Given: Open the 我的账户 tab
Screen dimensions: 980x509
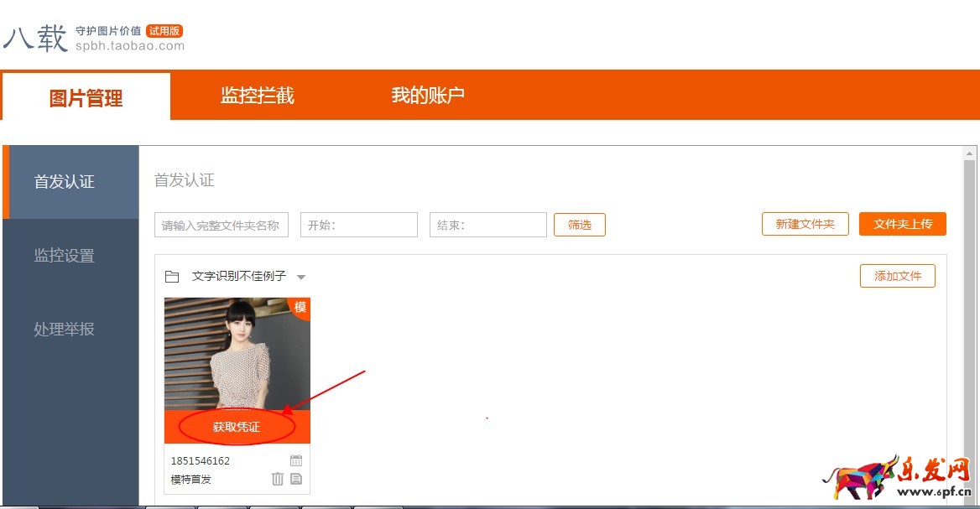Looking at the screenshot, I should tap(430, 96).
